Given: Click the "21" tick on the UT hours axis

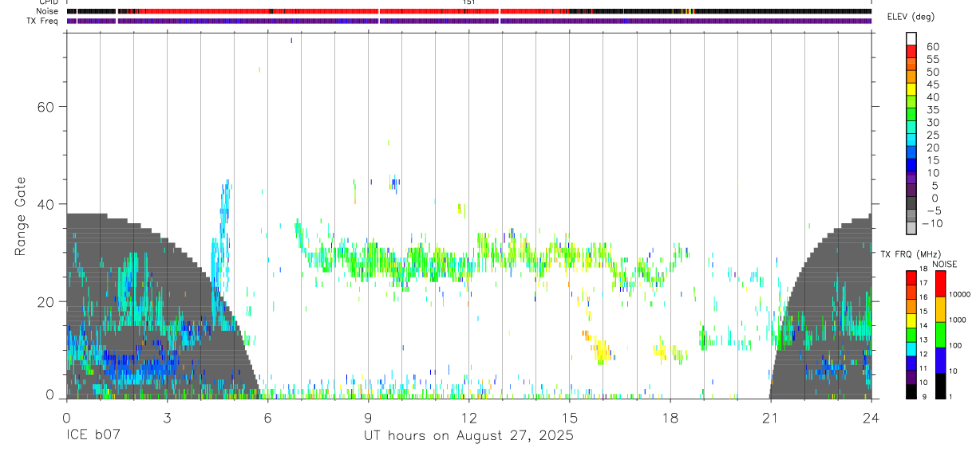Looking at the screenshot, I should click(770, 417).
